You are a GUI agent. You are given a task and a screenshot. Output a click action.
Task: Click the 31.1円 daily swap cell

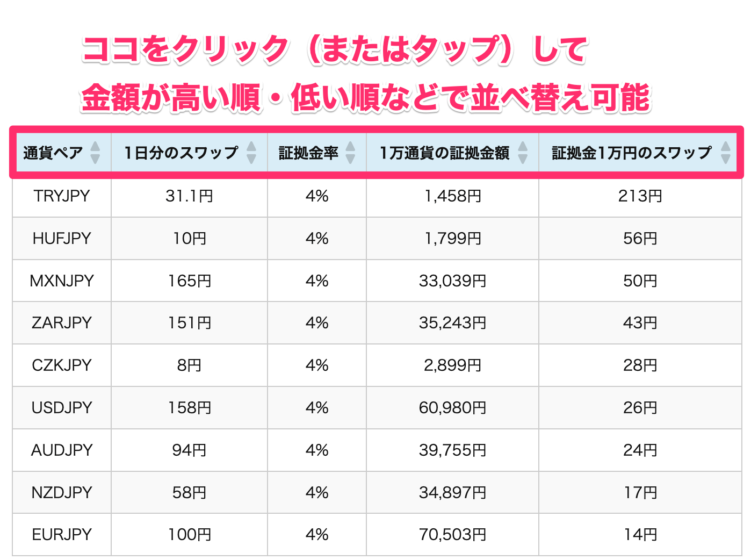pyautogui.click(x=189, y=196)
